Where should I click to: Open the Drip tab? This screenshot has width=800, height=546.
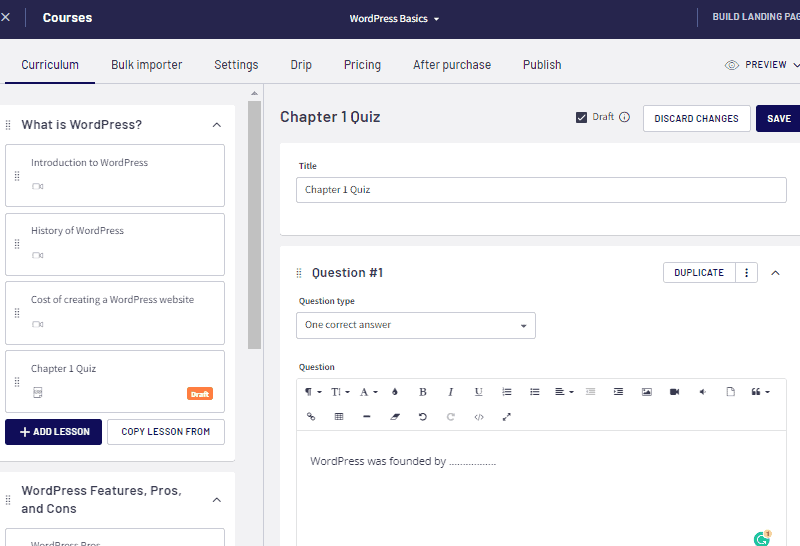coord(301,65)
